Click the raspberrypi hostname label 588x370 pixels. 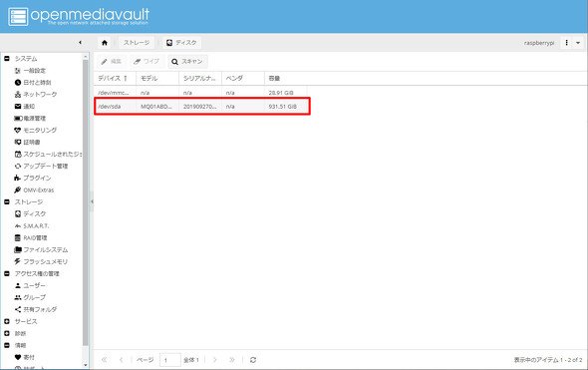click(539, 43)
